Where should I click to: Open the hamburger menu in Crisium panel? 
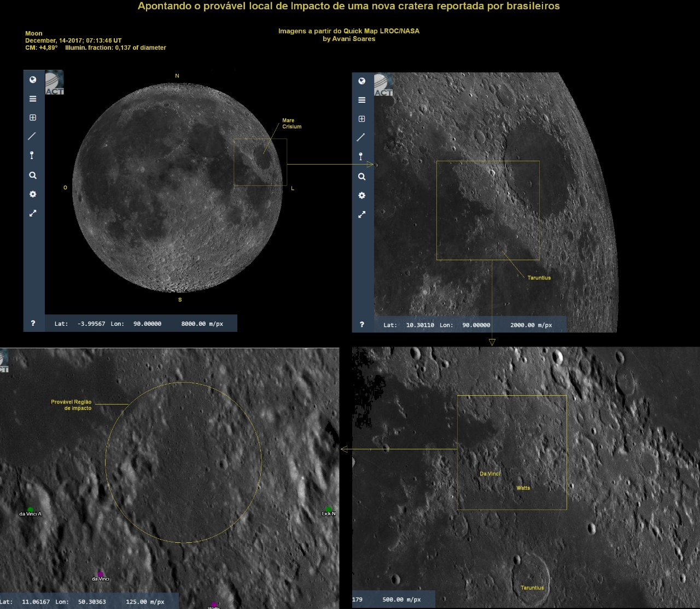[x=361, y=100]
